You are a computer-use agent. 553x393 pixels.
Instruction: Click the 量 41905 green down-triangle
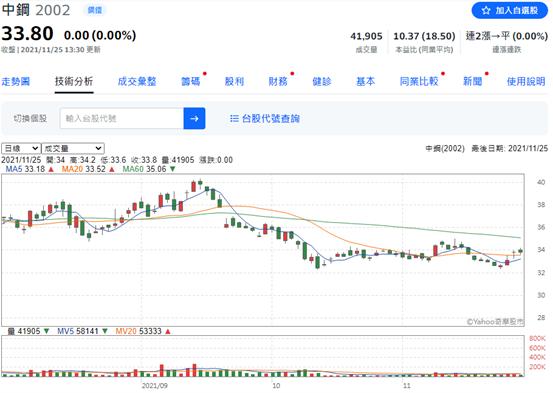tap(47, 331)
